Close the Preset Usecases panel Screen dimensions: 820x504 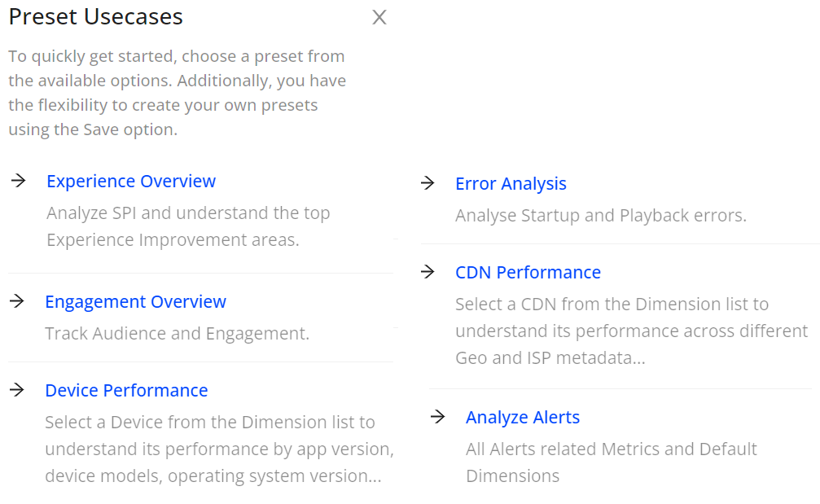(379, 17)
